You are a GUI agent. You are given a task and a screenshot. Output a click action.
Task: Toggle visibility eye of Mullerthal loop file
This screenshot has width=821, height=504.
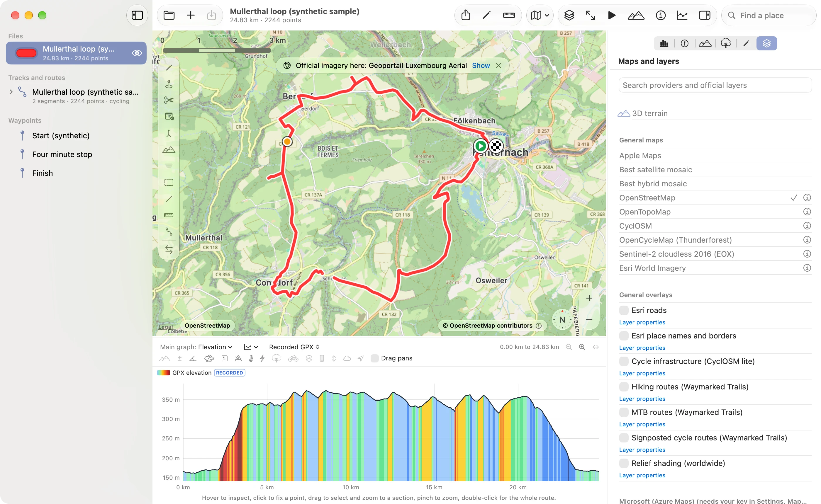[x=137, y=53]
